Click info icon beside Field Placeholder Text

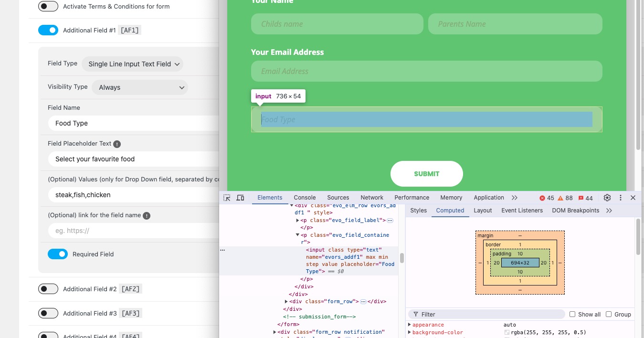[x=117, y=144]
